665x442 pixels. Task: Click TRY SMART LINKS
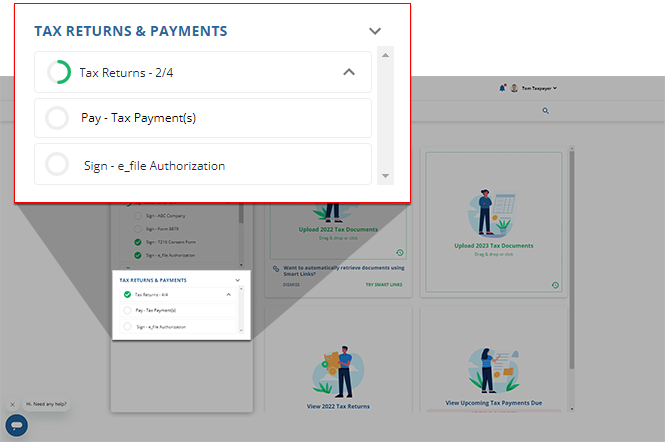coord(384,285)
